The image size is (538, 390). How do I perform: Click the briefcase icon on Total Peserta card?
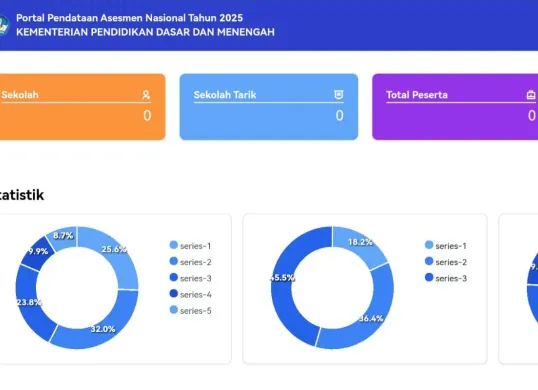(x=531, y=95)
